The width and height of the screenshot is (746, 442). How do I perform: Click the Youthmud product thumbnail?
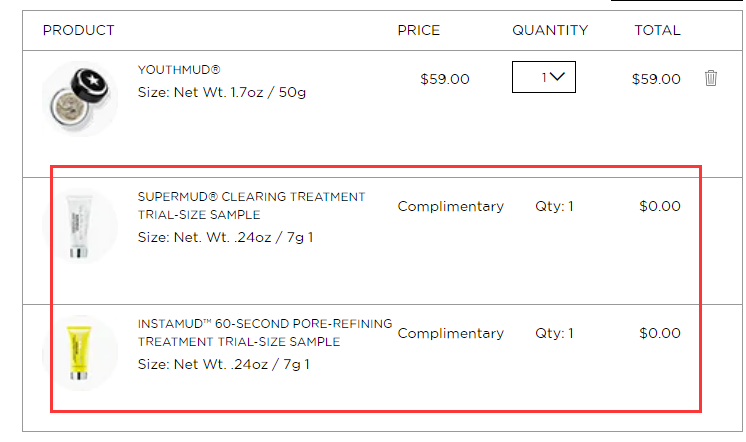[x=80, y=99]
